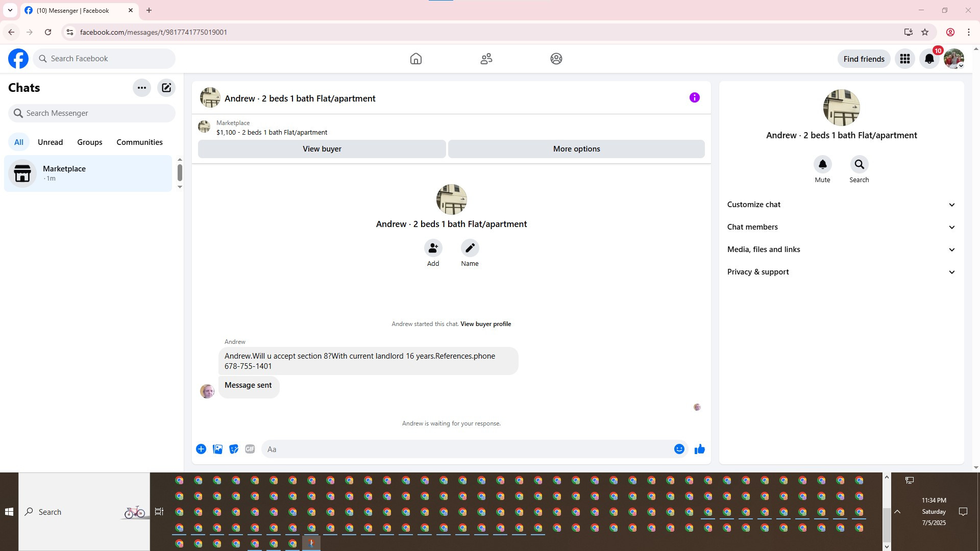The width and height of the screenshot is (980, 551).
Task: Focus the Aa message input field
Action: click(467, 449)
